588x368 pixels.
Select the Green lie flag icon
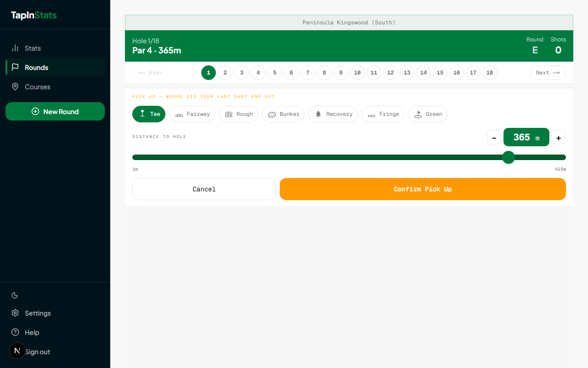click(x=417, y=114)
